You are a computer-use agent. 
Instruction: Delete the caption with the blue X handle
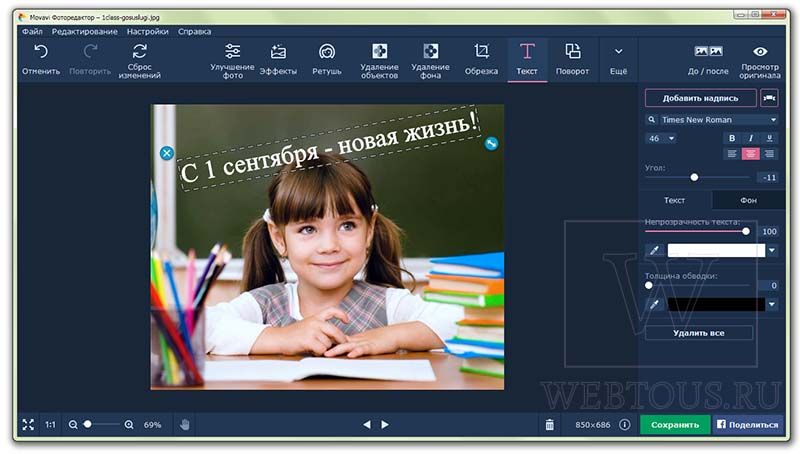tap(167, 153)
